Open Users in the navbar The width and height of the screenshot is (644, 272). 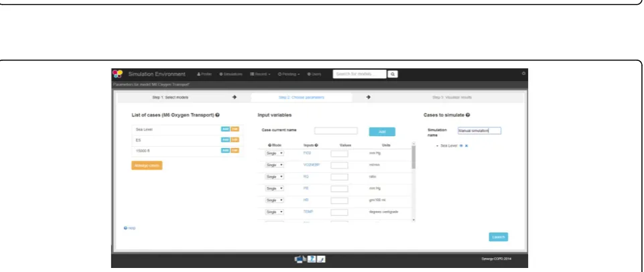pyautogui.click(x=314, y=74)
